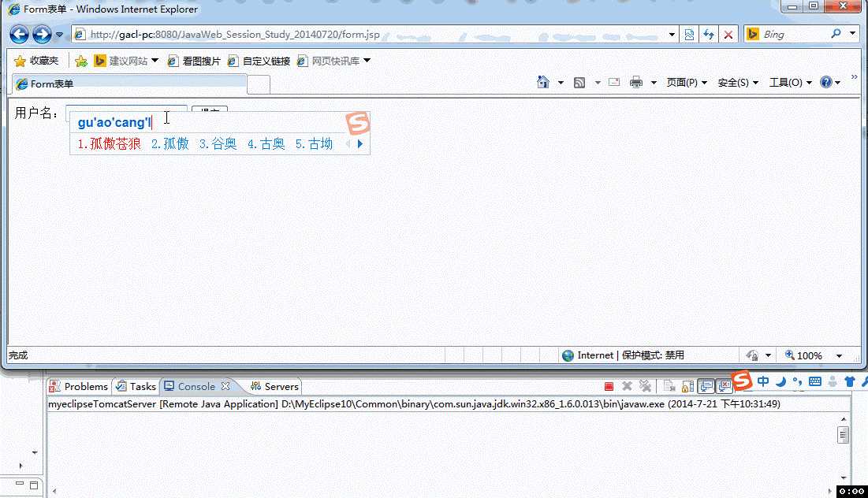Choose candidate 2 孤傲
This screenshot has height=498, width=868.
[x=170, y=144]
